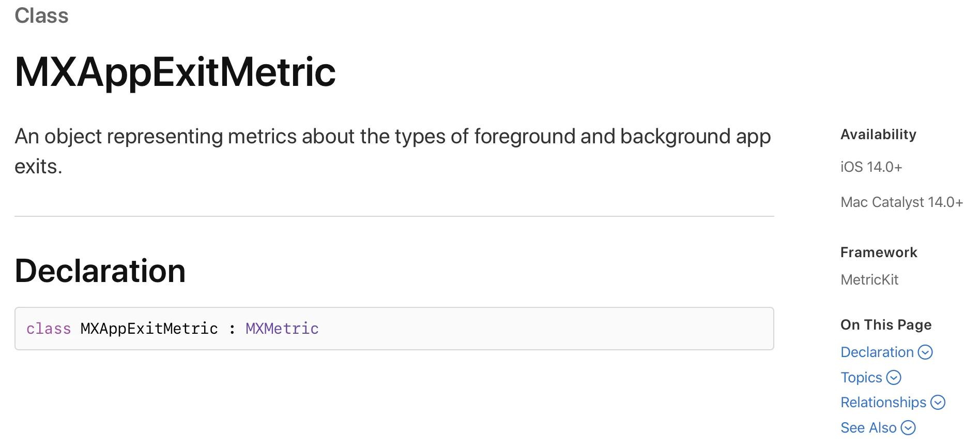
Task: Click the chevron icon beside Declaration link
Action: pos(925,352)
